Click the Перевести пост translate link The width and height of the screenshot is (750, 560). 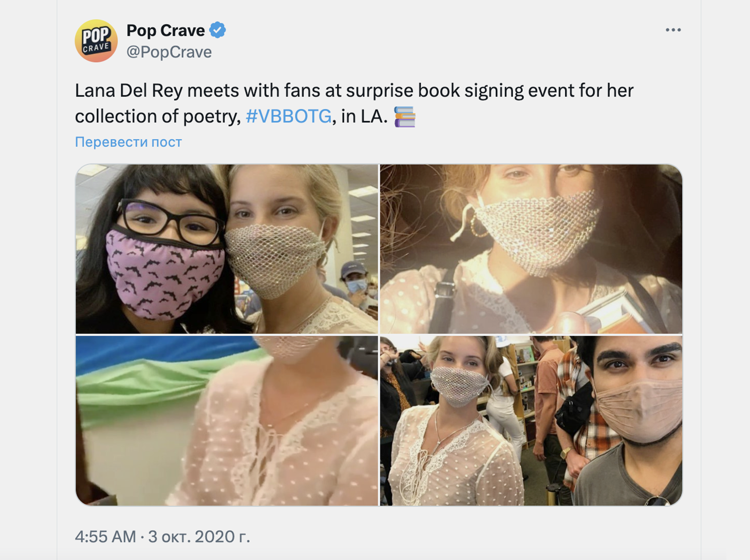coord(128,142)
